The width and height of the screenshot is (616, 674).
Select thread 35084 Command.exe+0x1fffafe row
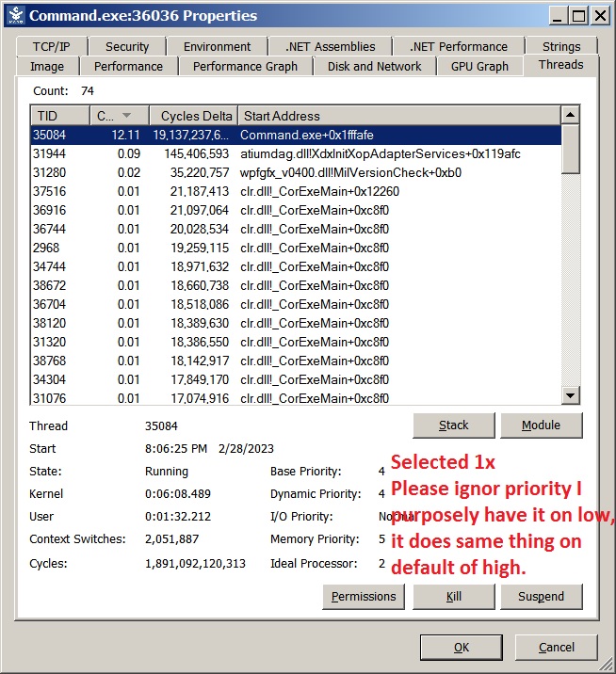296,135
